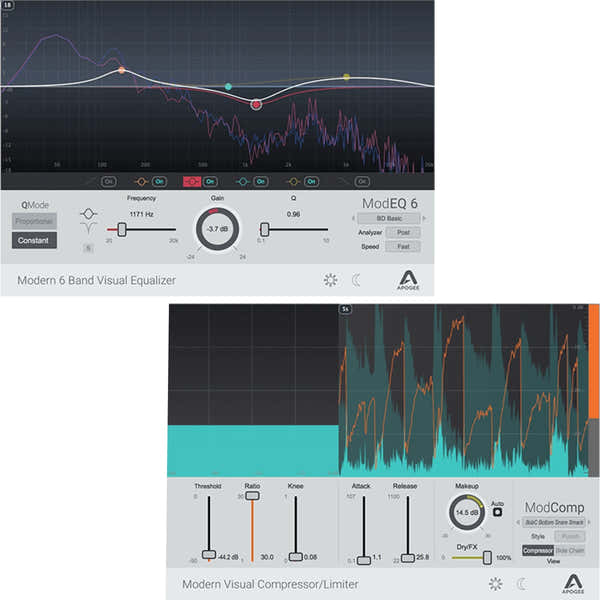The height and width of the screenshot is (600, 600).
Task: Click the 100% Dry/FX value
Action: pyautogui.click(x=504, y=558)
